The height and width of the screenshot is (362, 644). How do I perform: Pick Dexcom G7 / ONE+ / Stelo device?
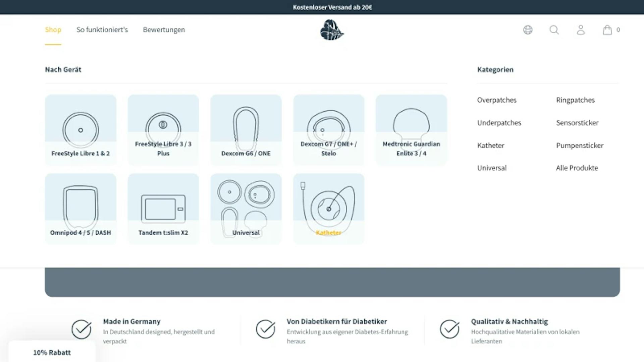(x=328, y=130)
